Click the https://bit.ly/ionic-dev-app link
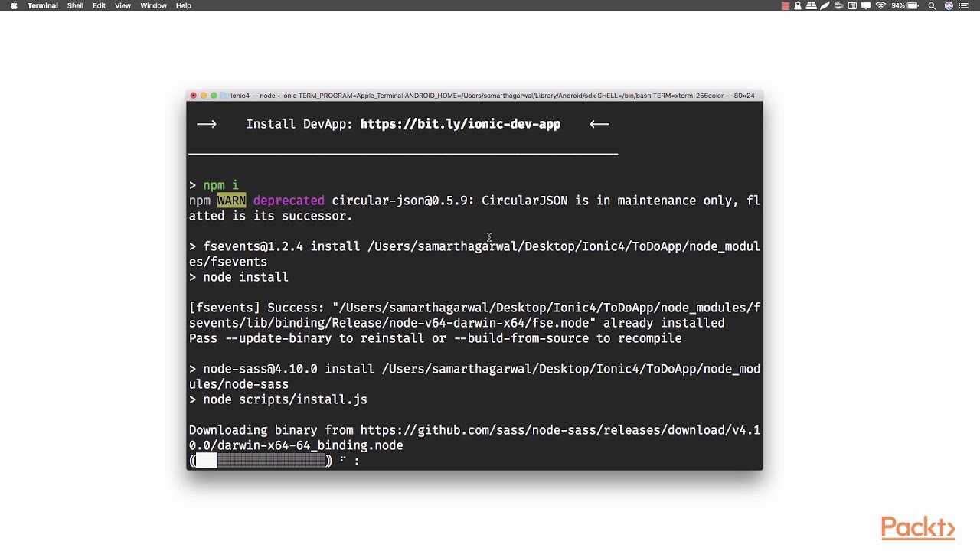The image size is (980, 551). click(x=460, y=124)
